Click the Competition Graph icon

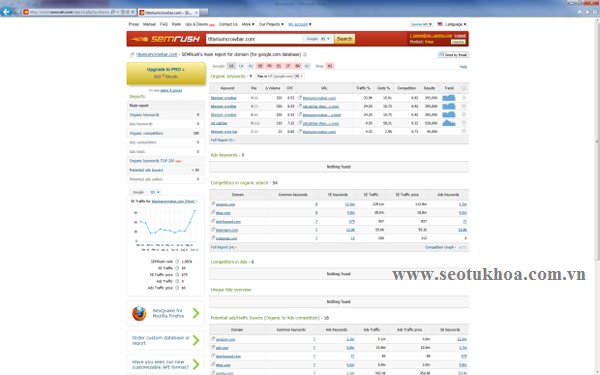pyautogui.click(x=463, y=247)
